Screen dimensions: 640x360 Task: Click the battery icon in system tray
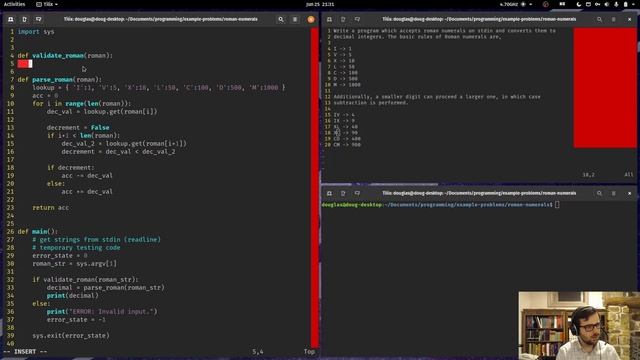click(625, 4)
